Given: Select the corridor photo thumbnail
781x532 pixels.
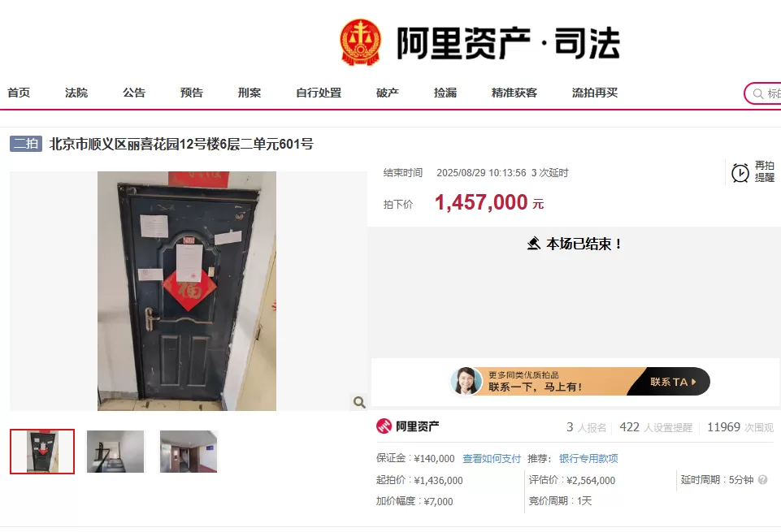Looking at the screenshot, I should [x=189, y=452].
